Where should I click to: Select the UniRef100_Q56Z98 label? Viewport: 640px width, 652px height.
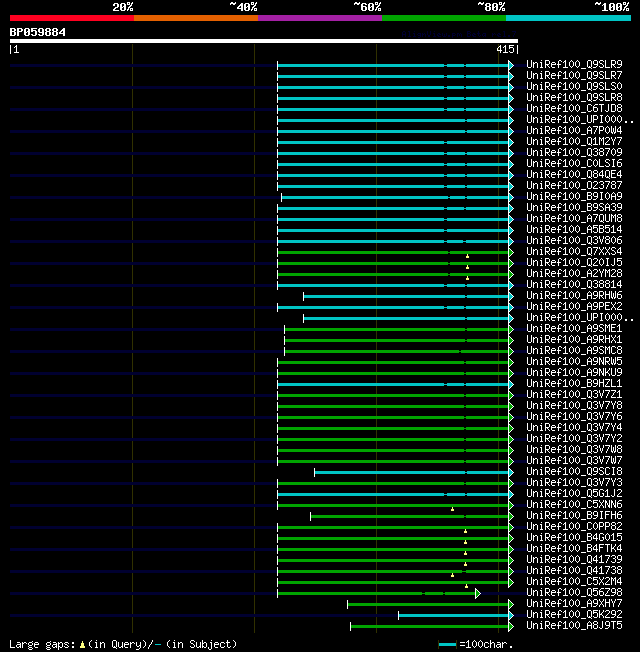[574, 593]
